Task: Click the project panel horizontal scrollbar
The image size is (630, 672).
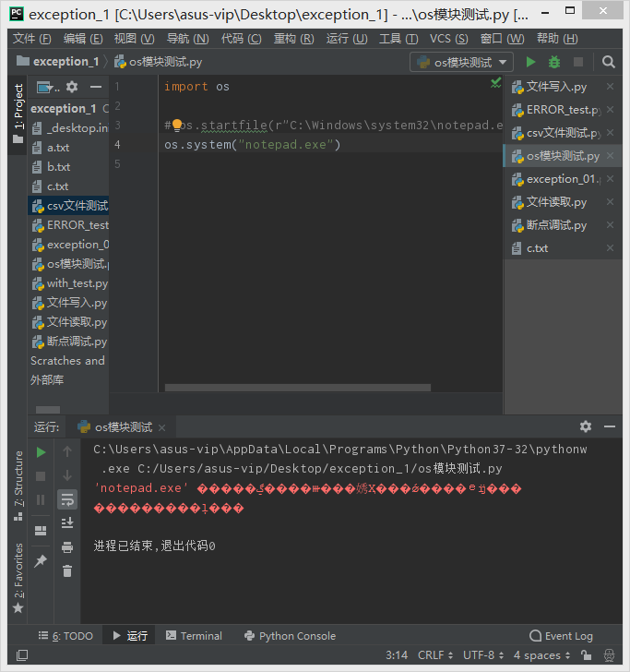Action: coord(48,409)
